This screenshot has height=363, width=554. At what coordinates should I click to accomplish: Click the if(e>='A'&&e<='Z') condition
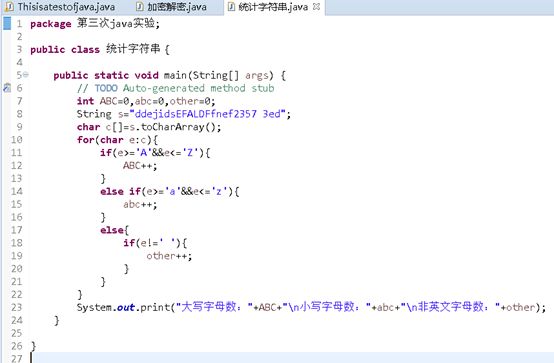coord(155,153)
